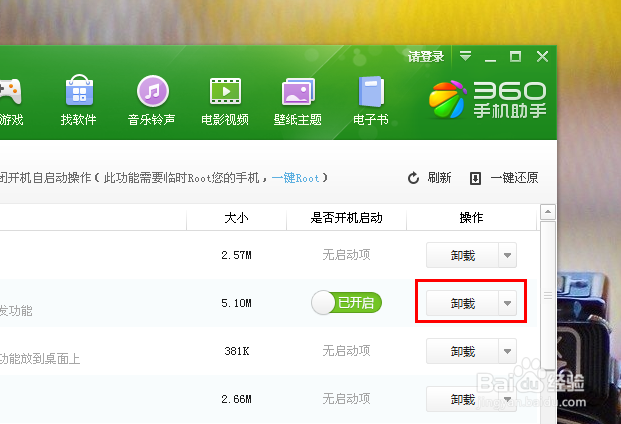Open the 音乐铃声 music section
Viewport: 621px width, 424px height.
[x=152, y=101]
